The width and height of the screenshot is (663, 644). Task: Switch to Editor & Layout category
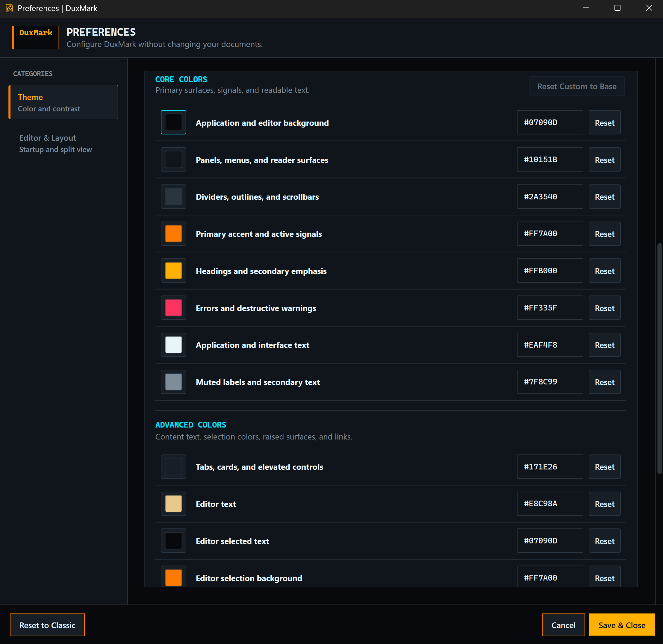point(63,143)
